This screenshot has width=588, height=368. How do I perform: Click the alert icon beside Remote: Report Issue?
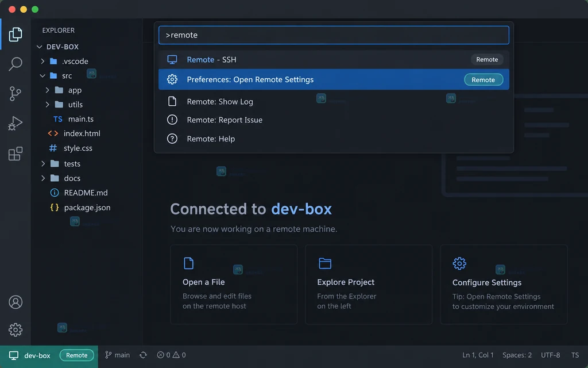[172, 120]
